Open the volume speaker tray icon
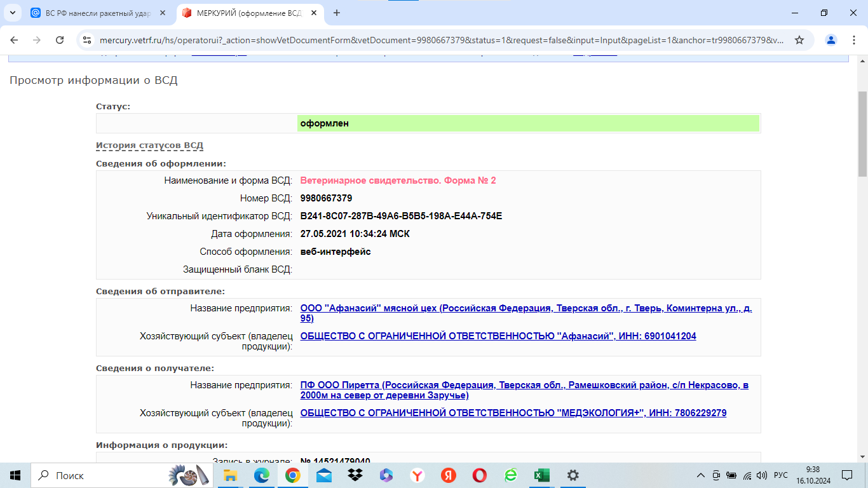Screen dimensions: 868x488 (762, 475)
